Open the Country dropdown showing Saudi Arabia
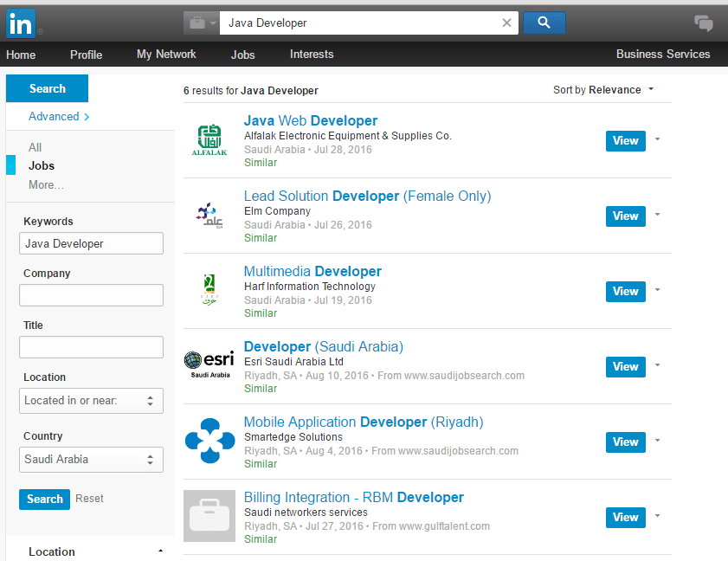Screen dimensions: 728x561 pos(91,460)
